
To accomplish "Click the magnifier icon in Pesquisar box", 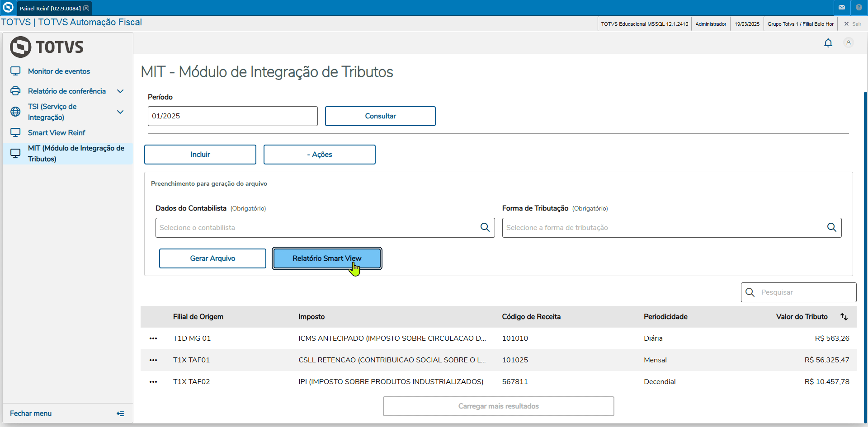I will (750, 292).
